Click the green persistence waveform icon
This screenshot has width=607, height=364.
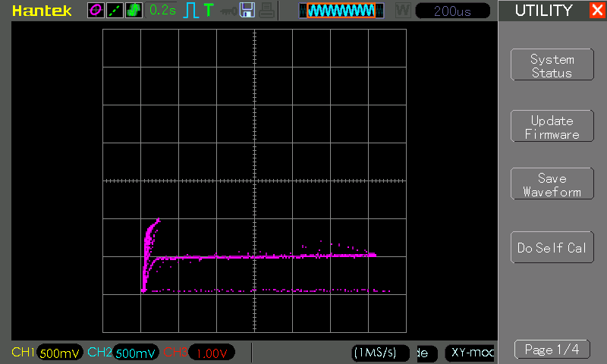134,10
